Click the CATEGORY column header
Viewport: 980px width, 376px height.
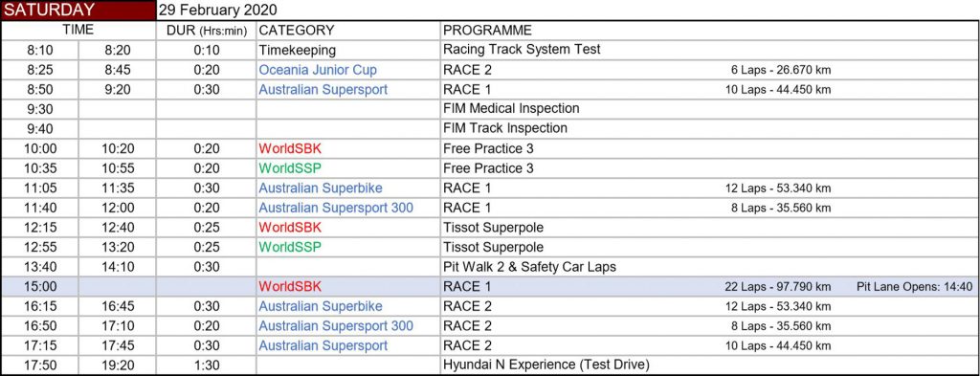point(297,31)
